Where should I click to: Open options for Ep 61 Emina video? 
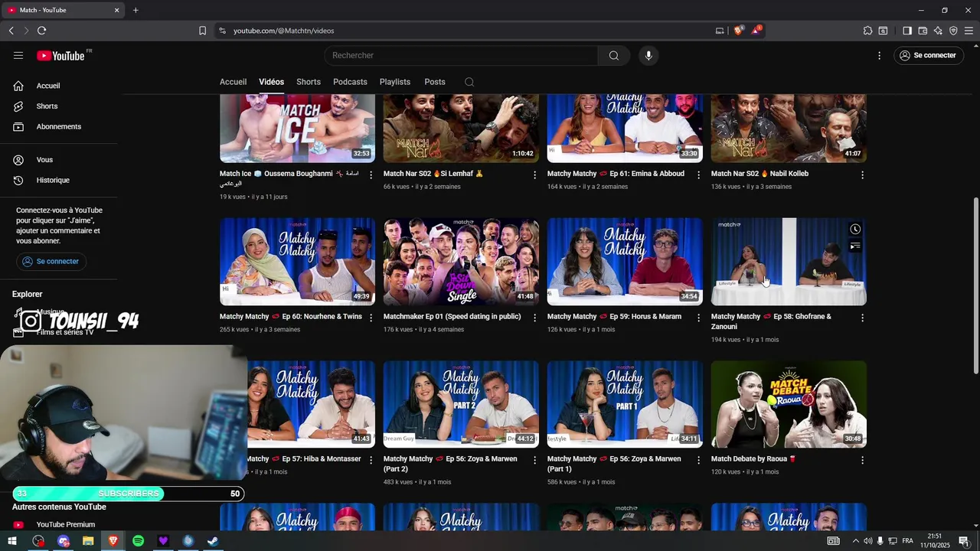[698, 175]
